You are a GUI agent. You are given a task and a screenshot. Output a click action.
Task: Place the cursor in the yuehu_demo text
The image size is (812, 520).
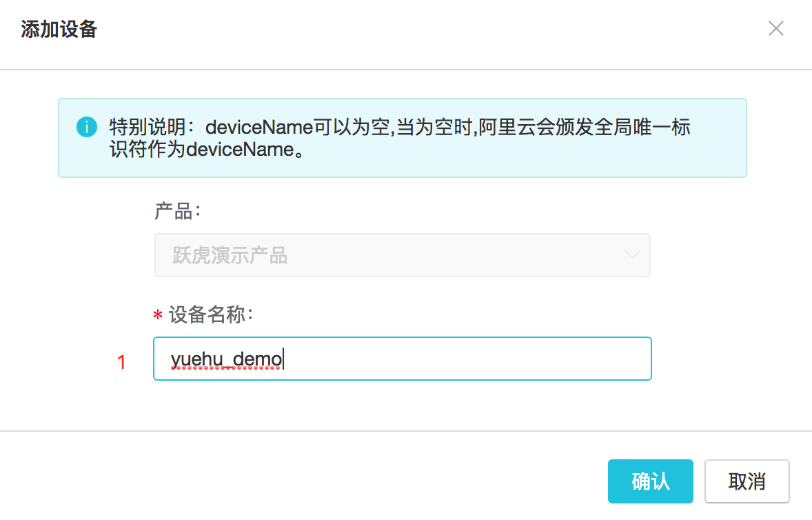227,359
